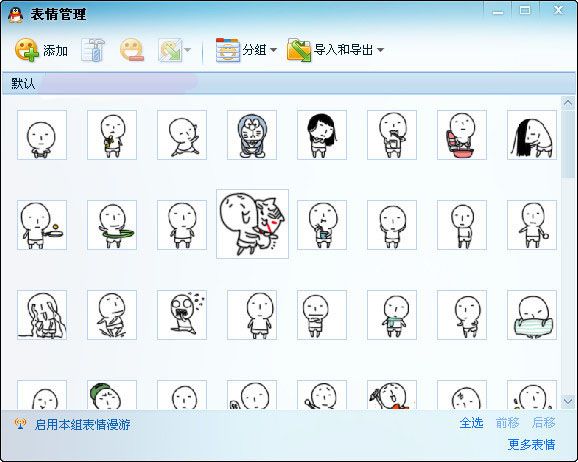Select the enlarged cat-hugging emoticon
The width and height of the screenshot is (578, 462).
[253, 224]
